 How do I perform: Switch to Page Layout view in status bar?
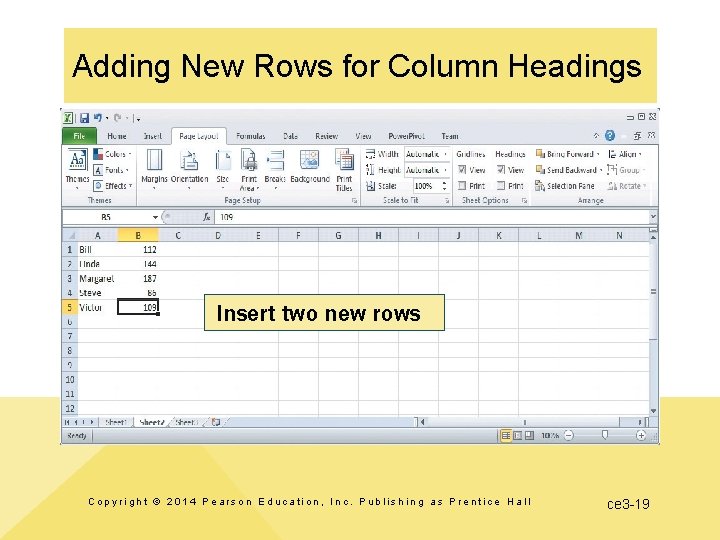pyautogui.click(x=518, y=435)
